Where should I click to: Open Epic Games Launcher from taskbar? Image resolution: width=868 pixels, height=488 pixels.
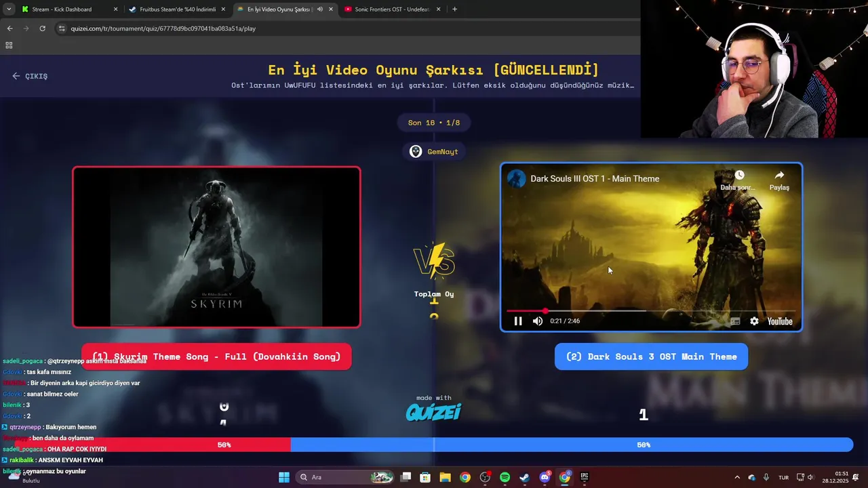585,477
